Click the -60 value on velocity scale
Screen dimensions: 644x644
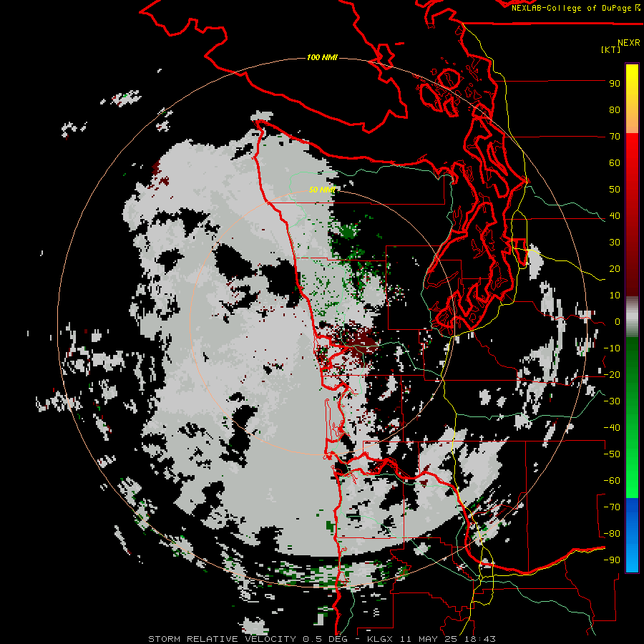pos(612,481)
